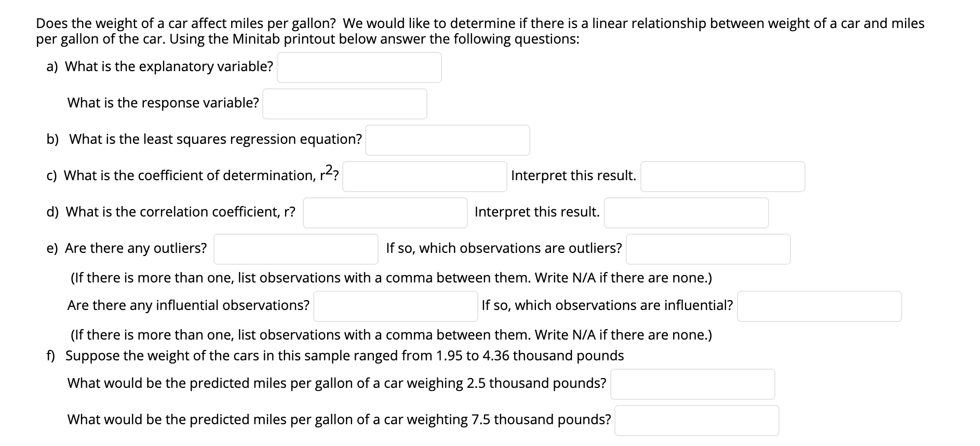Image resolution: width=980 pixels, height=446 pixels.
Task: Click the interpret field next to r²
Action: [722, 176]
